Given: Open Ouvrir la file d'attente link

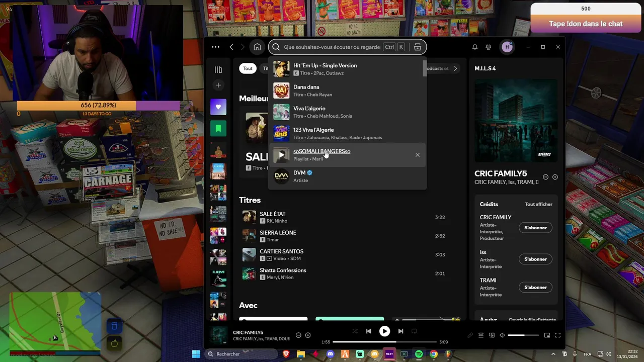Looking at the screenshot, I should [532, 320].
